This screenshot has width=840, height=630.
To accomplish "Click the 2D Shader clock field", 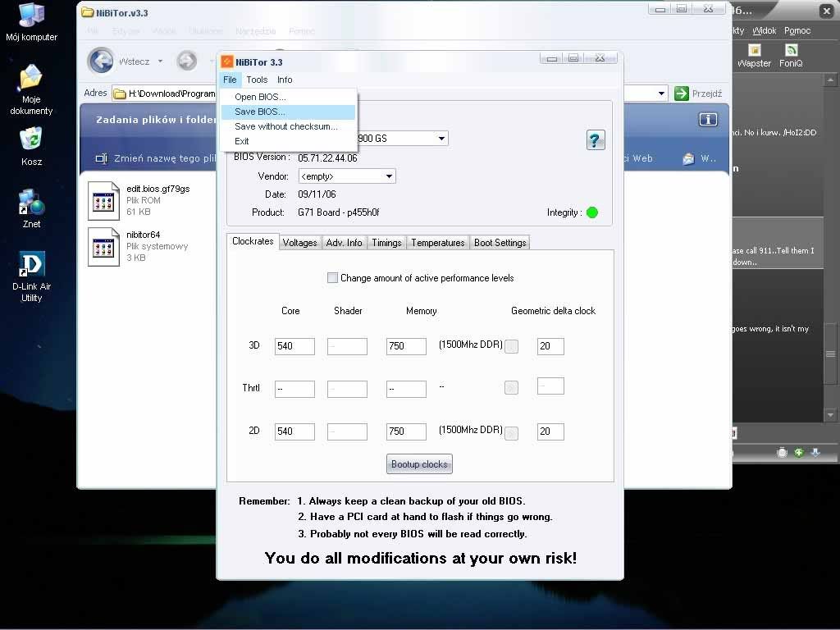I will 347,431.
